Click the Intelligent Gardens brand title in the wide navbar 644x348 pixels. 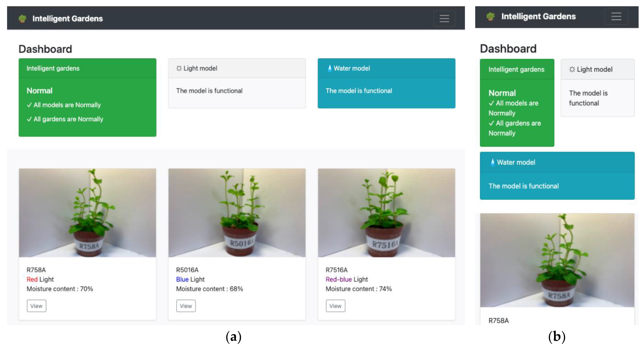click(68, 19)
